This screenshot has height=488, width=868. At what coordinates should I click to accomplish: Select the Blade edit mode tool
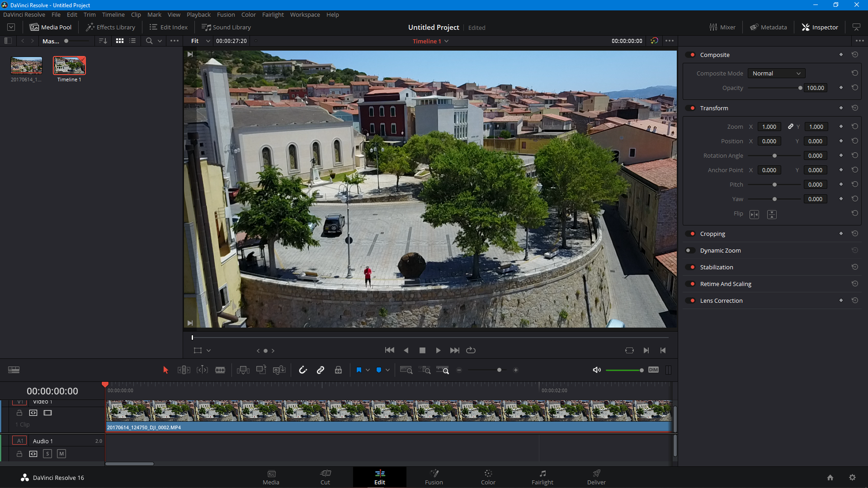[220, 370]
